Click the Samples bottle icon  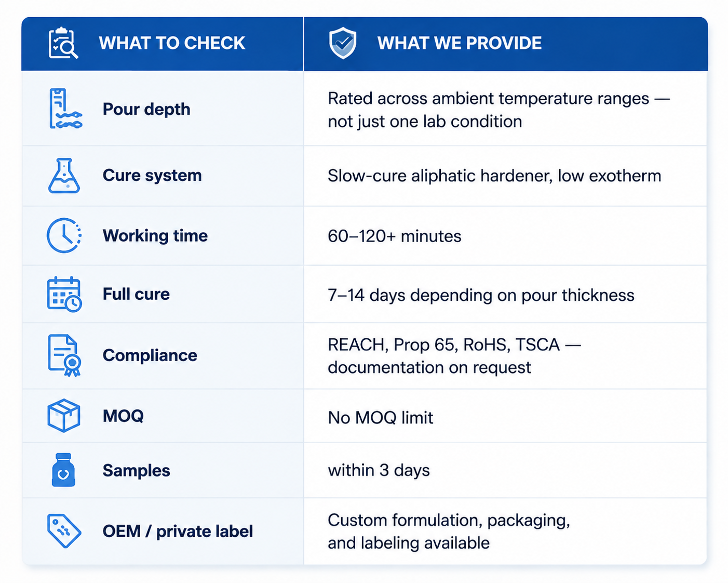coord(63,470)
